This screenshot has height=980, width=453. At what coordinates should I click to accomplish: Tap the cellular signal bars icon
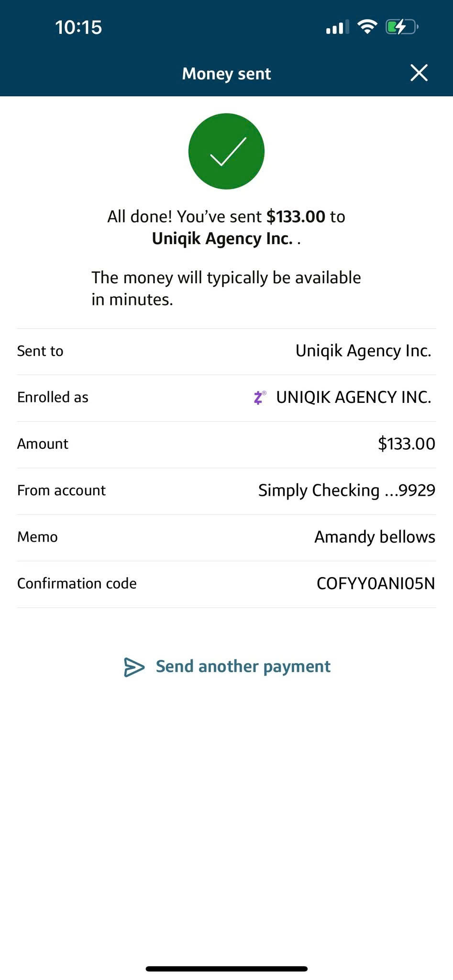[x=337, y=27]
